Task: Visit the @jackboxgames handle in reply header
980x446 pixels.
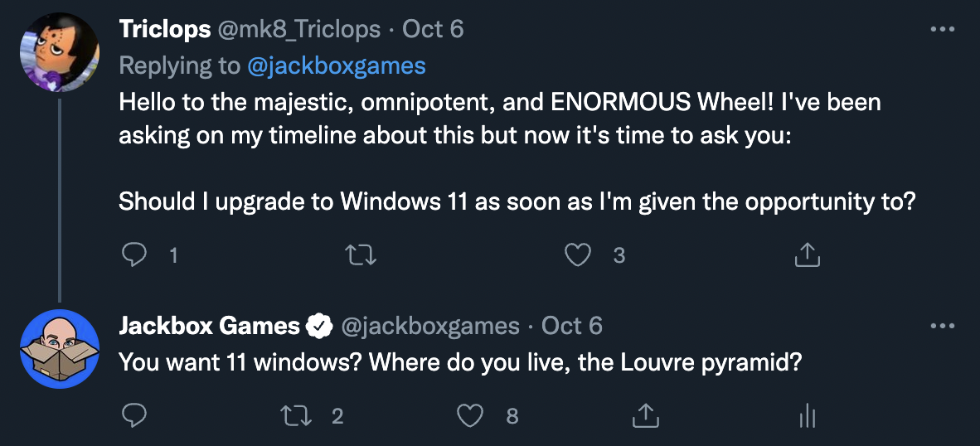Action: click(x=431, y=326)
